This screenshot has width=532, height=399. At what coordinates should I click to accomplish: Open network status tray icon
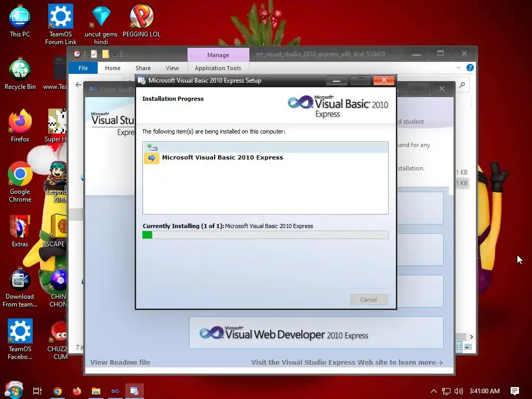(446, 391)
